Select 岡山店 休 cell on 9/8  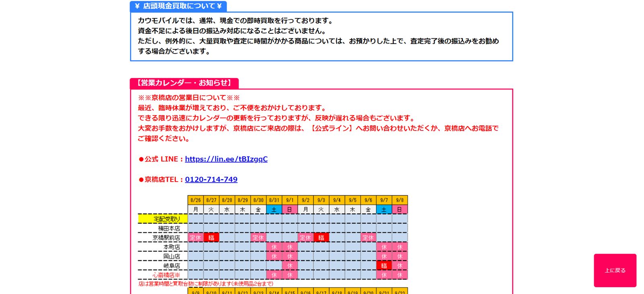[x=400, y=256]
